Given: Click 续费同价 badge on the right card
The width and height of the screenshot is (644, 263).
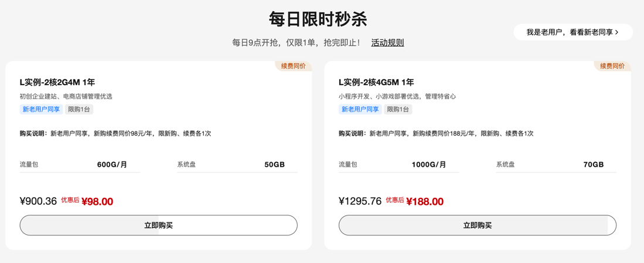Looking at the screenshot, I should (612, 66).
